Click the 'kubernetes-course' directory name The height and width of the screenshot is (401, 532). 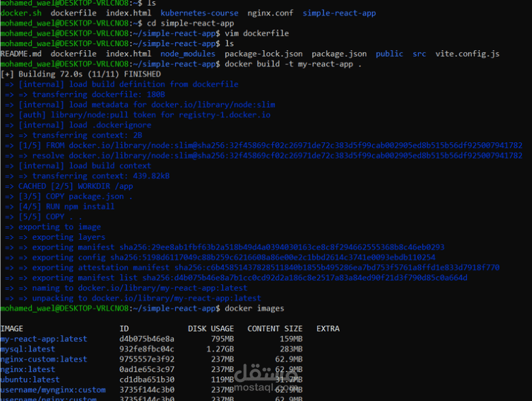[199, 14]
